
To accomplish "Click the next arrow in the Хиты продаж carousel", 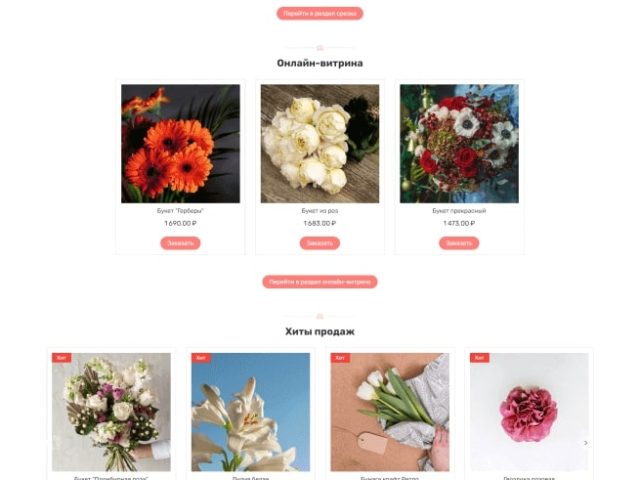I will [x=586, y=443].
